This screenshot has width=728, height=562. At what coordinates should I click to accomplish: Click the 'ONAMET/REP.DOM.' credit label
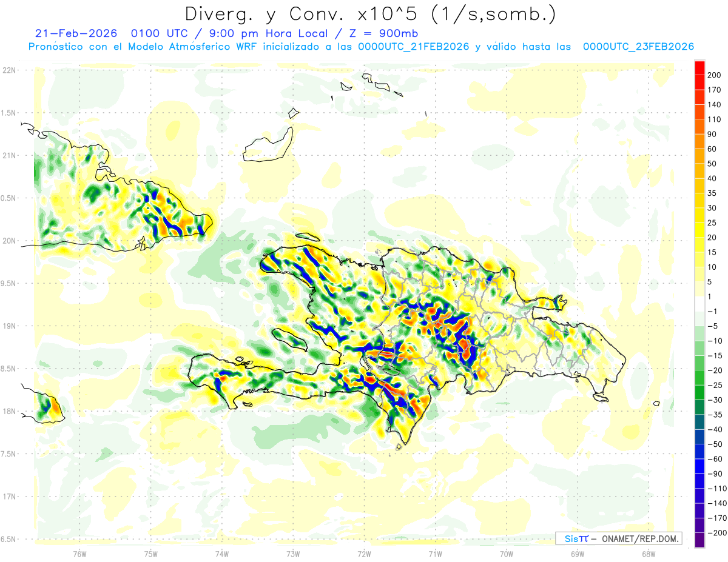(x=640, y=539)
